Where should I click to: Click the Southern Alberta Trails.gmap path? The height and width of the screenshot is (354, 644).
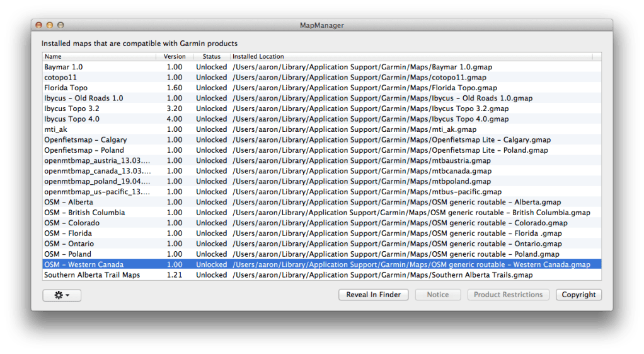pos(382,275)
